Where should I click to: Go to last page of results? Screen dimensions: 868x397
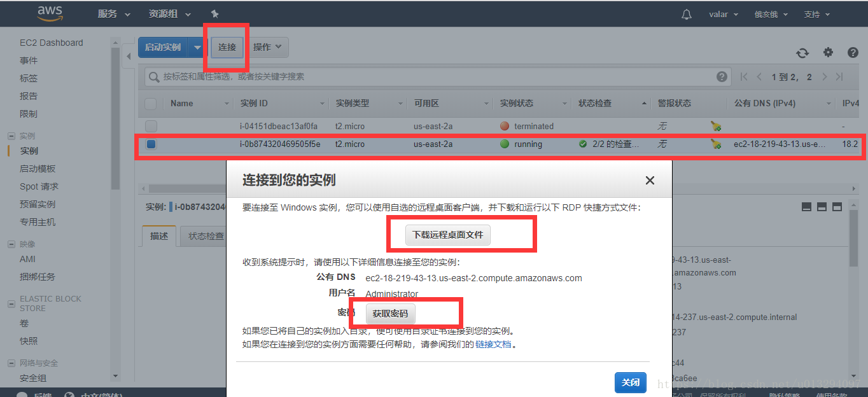pyautogui.click(x=839, y=76)
